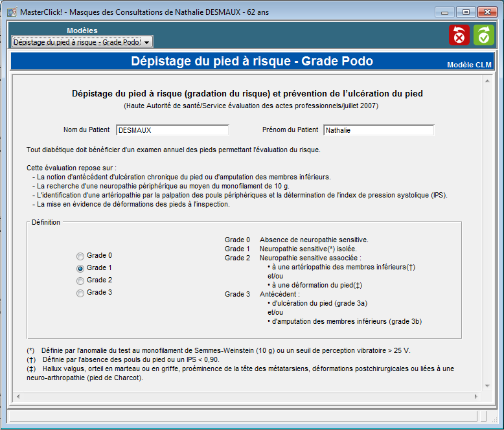Screen dimensions: 504x430
Task: Click the 'Modèle CLM' label in the banner
Action: [469, 65]
